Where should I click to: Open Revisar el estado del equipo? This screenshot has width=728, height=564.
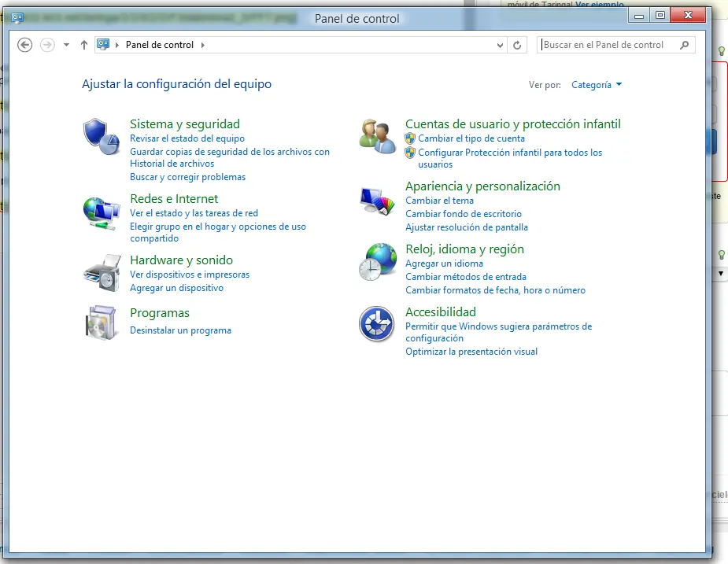(x=187, y=138)
